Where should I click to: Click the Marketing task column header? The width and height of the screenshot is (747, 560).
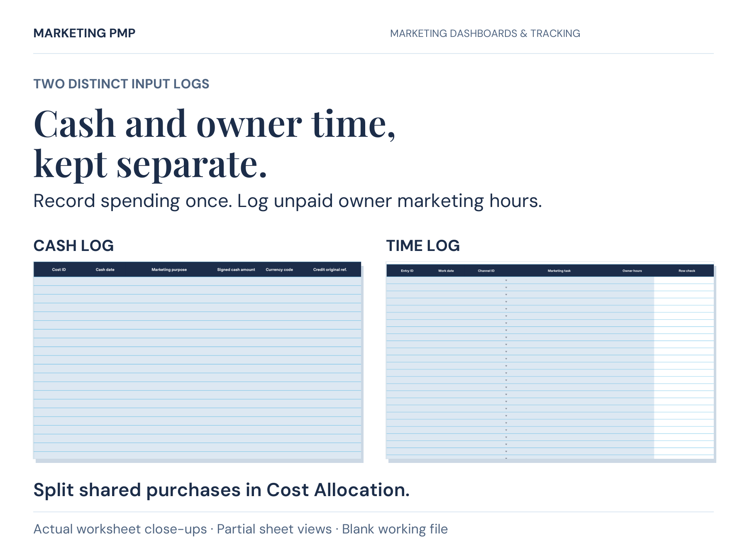click(x=559, y=271)
